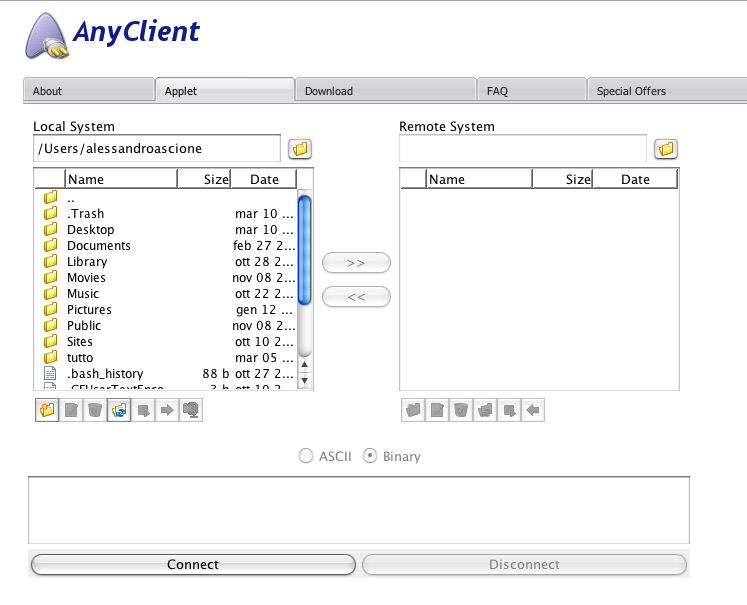This screenshot has width=747, height=605.
Task: Click the parent directory '..' folder icon
Action: [50, 197]
